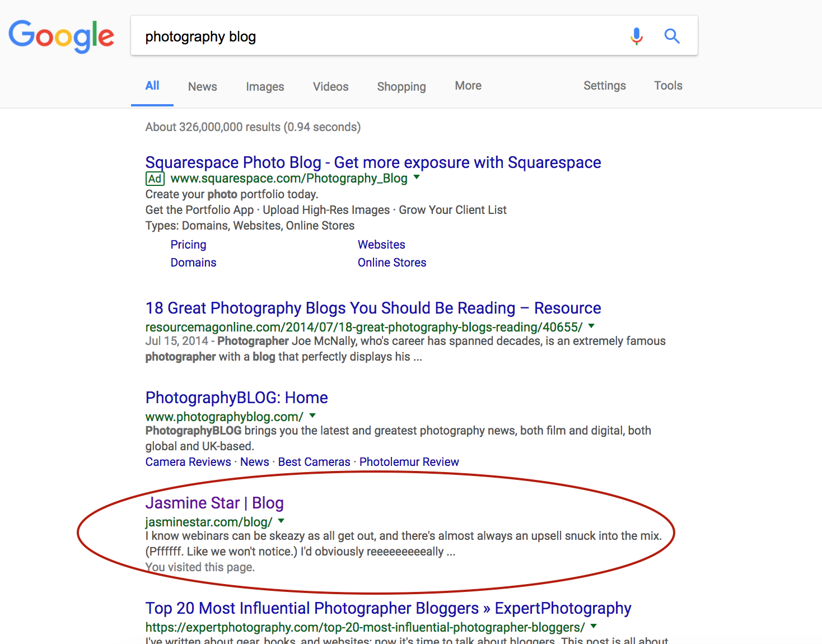Expand dropdown arrow beside photographyblog.com URL

point(312,416)
